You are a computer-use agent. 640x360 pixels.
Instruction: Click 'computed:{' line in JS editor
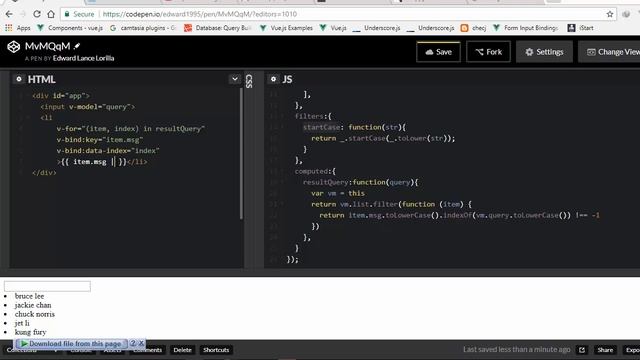[x=315, y=171]
